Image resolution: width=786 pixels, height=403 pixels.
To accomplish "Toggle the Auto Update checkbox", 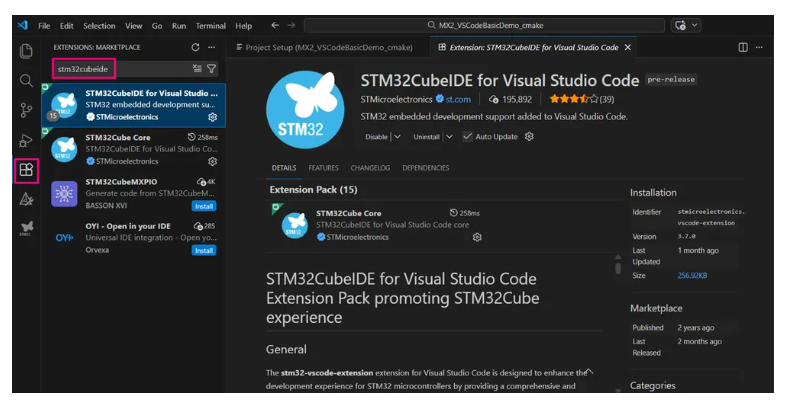I will 467,136.
